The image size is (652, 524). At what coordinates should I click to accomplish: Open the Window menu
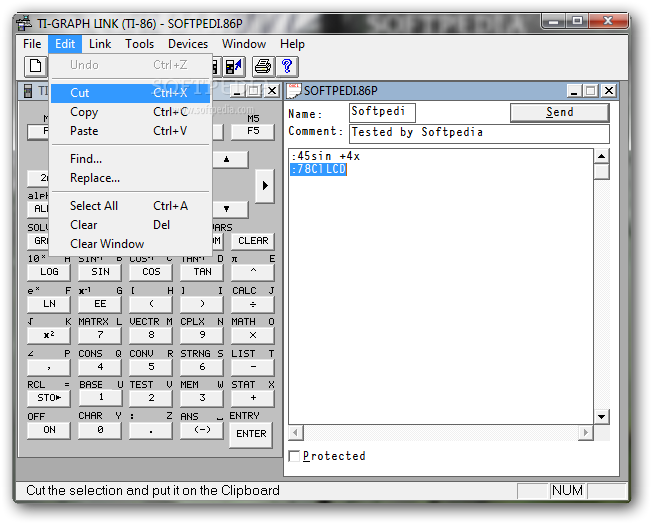pos(244,44)
